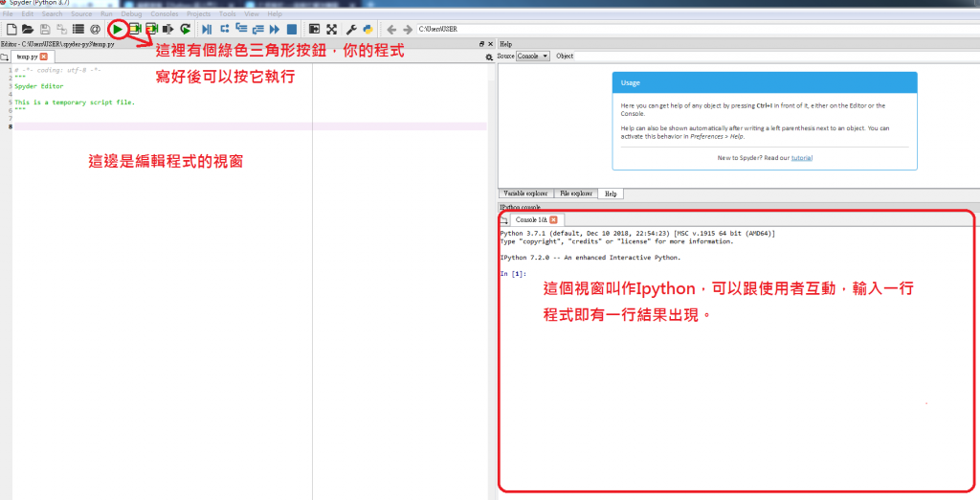Open the Source Console dropdown
This screenshot has width=980, height=500.
(x=533, y=57)
